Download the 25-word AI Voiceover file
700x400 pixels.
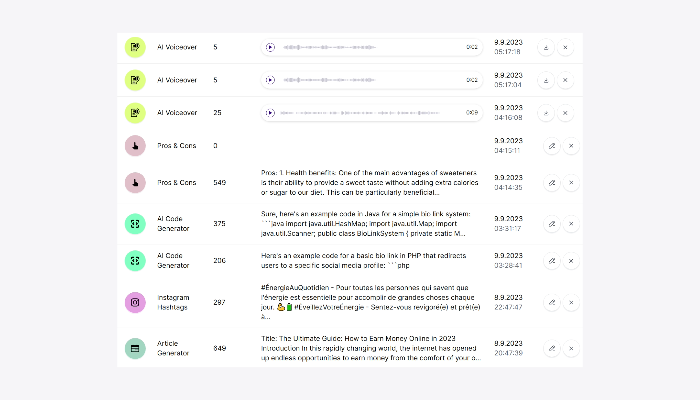coord(546,113)
